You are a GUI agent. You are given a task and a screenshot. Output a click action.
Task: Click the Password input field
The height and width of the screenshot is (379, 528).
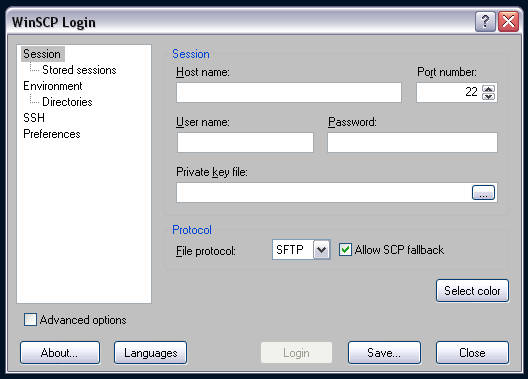point(412,142)
